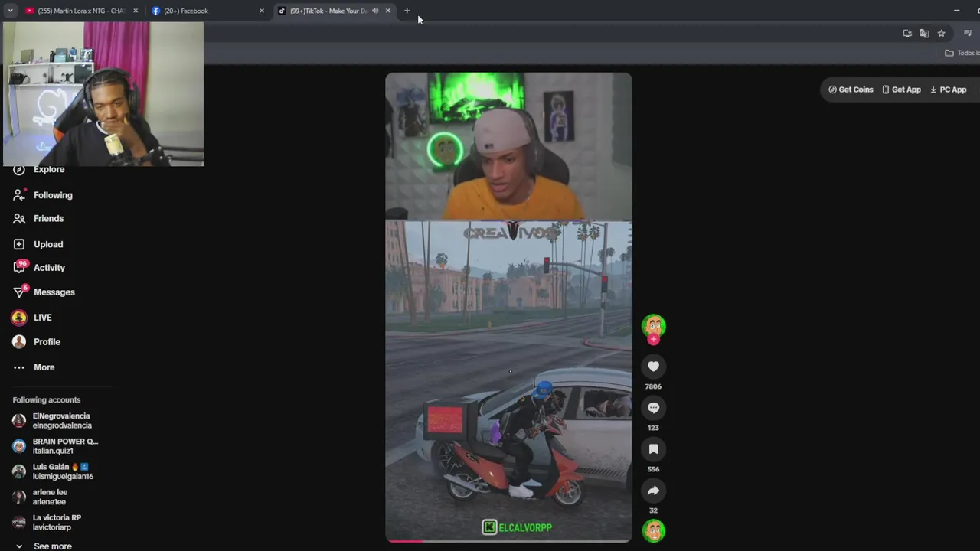The image size is (980, 551).
Task: Click the Following feed person icon
Action: tap(19, 195)
